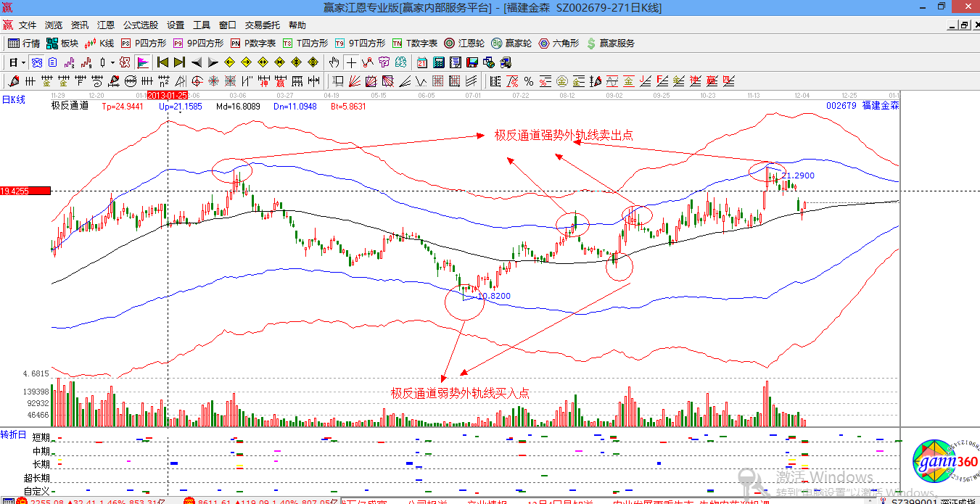Open the 日K dropdown arrow for period selection
980x504 pixels.
22,62
